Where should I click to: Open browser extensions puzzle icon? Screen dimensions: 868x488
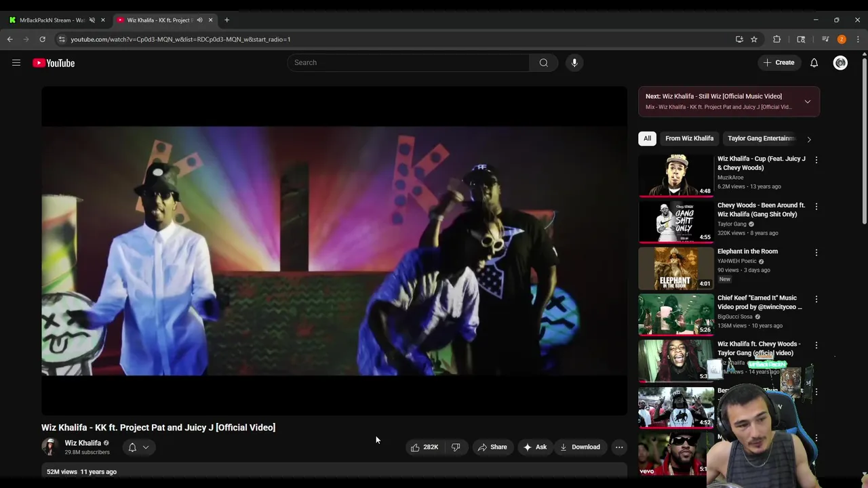coord(777,39)
